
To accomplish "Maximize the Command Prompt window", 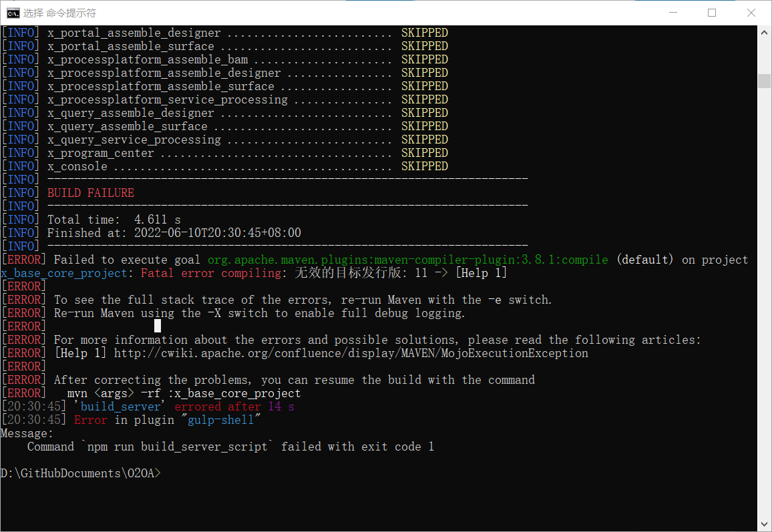I will point(711,13).
